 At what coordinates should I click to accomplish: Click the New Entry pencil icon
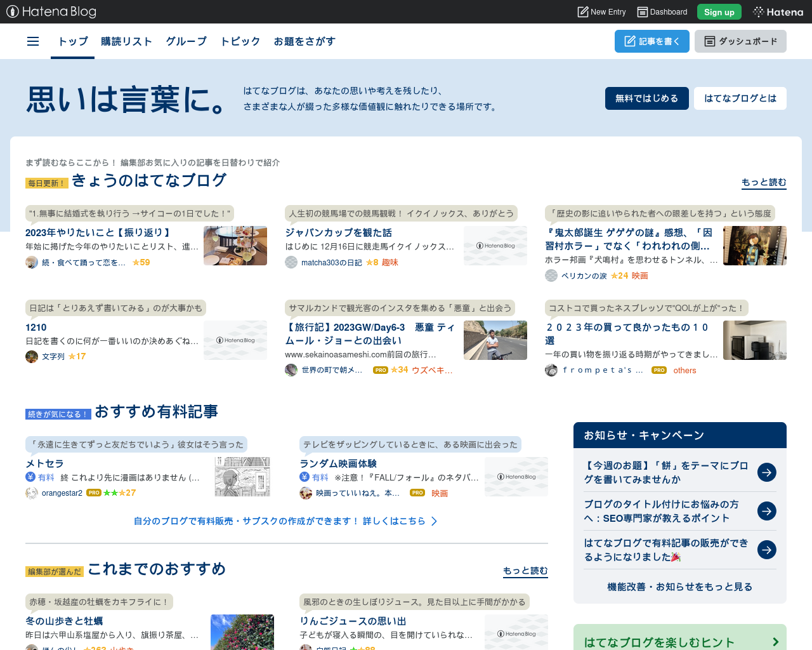pyautogui.click(x=583, y=11)
